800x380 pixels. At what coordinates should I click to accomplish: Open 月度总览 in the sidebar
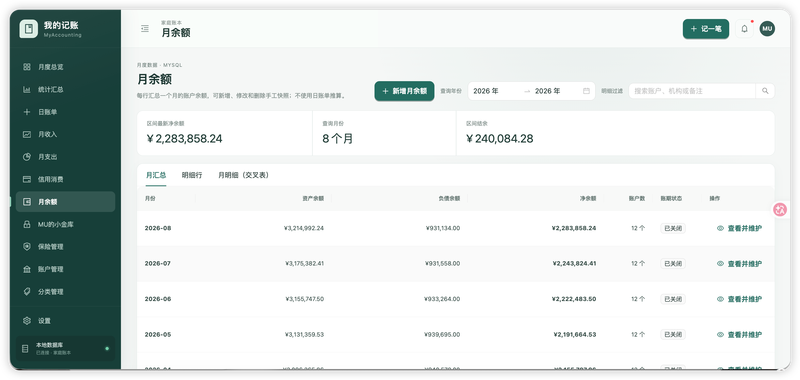tap(65, 67)
